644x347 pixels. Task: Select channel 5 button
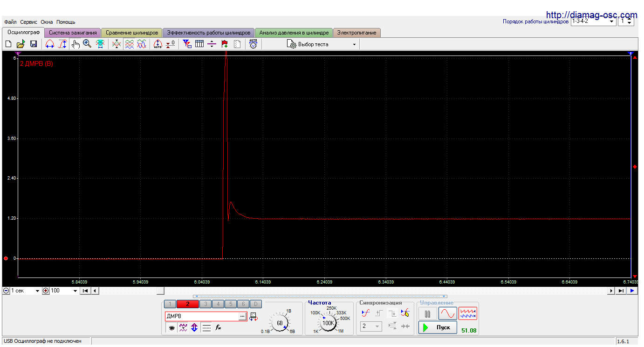click(231, 304)
